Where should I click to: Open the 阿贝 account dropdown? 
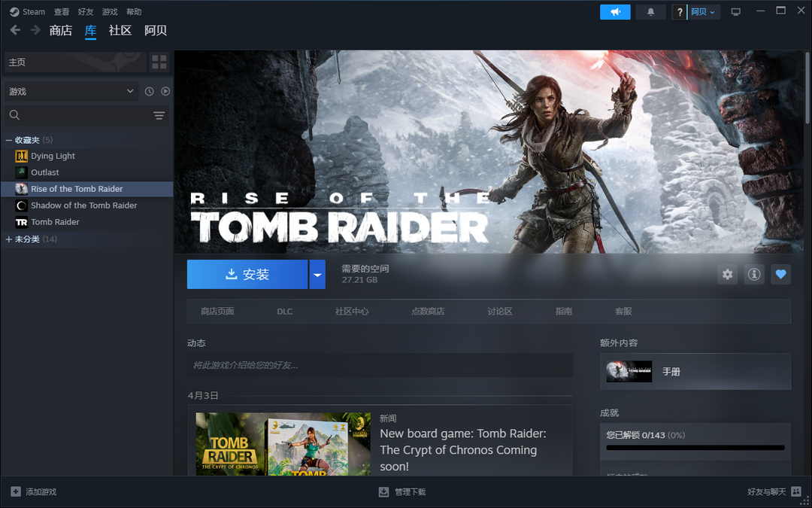pyautogui.click(x=703, y=12)
